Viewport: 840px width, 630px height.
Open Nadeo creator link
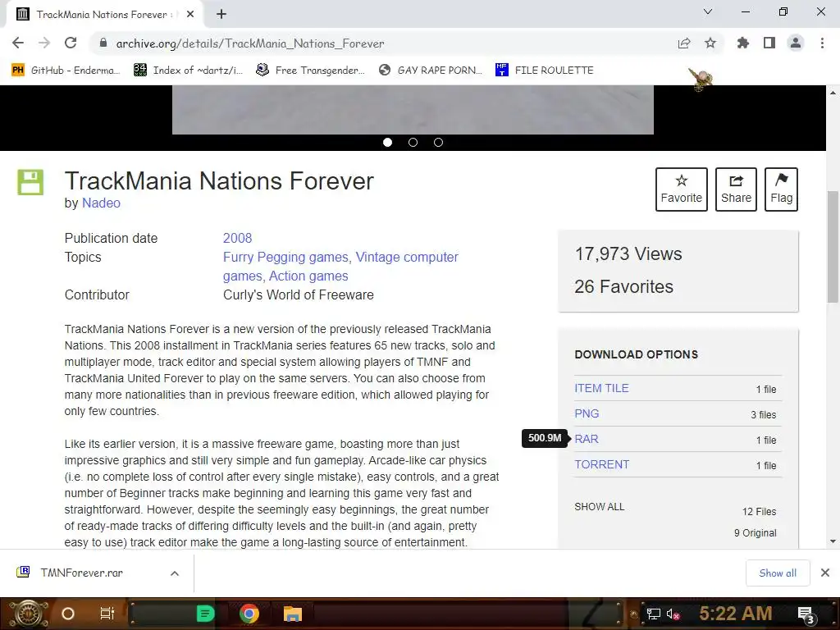pos(101,203)
